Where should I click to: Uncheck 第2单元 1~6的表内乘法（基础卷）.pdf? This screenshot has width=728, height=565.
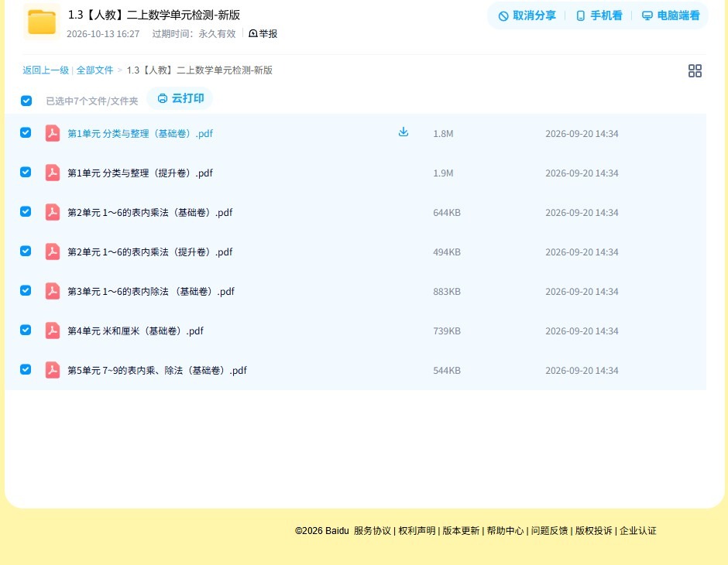click(26, 211)
